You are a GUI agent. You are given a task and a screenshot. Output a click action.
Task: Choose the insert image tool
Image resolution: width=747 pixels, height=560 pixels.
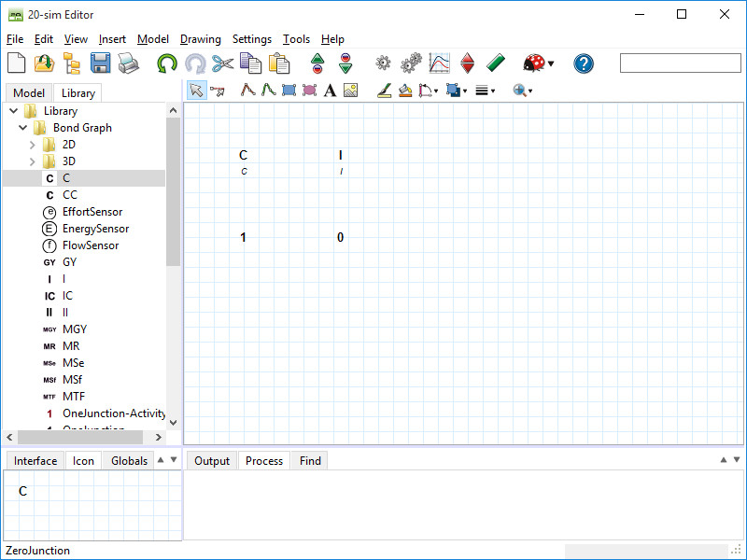(x=350, y=90)
